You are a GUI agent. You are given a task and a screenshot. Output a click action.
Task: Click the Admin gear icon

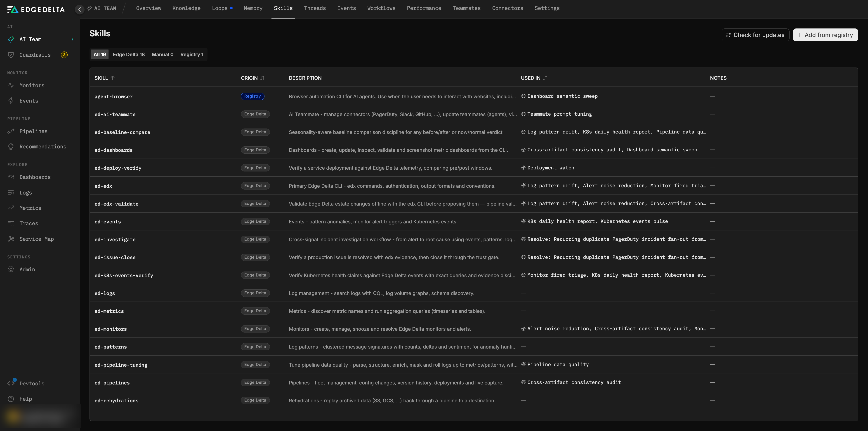11,269
